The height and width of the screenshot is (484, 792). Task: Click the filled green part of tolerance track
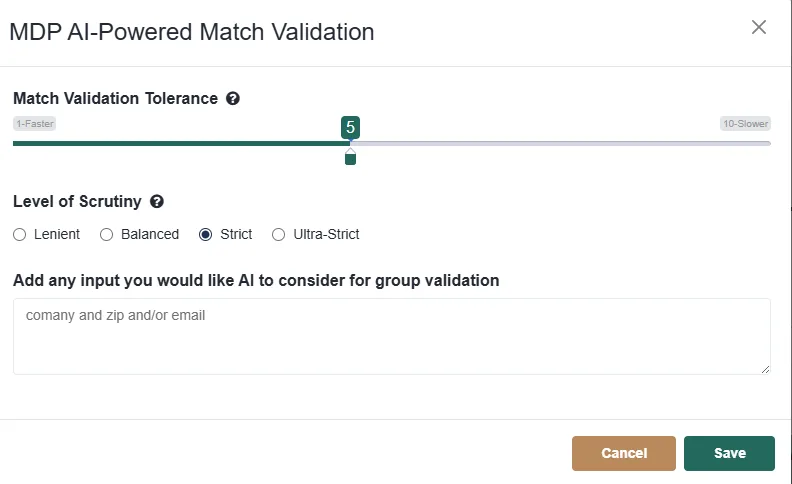[x=181, y=143]
